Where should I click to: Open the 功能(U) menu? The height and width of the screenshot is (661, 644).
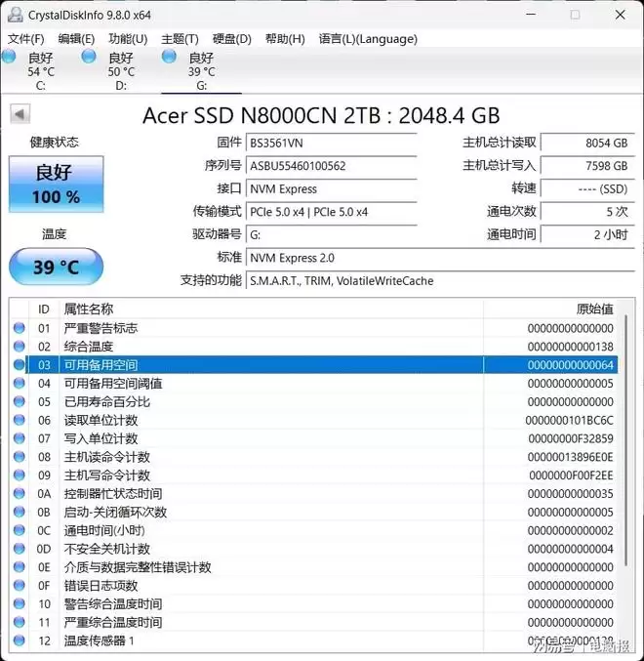pos(128,39)
